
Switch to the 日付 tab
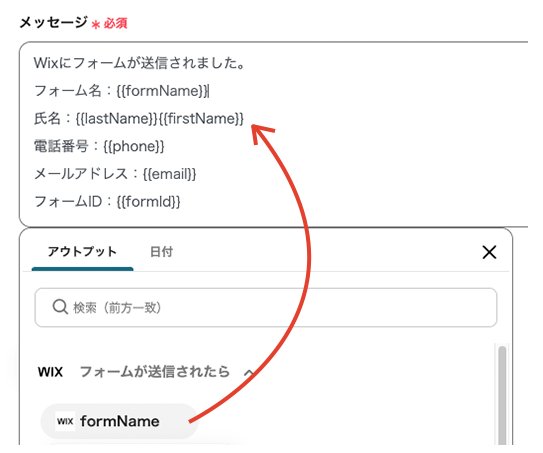[161, 252]
